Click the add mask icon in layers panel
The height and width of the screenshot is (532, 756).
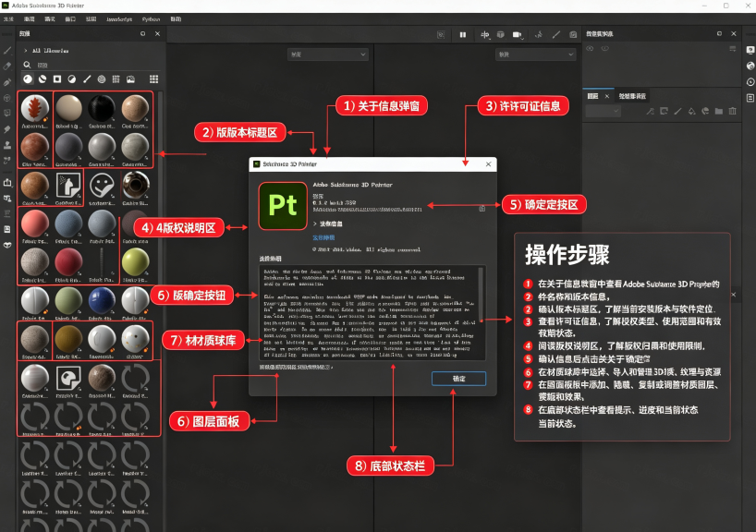click(x=664, y=112)
